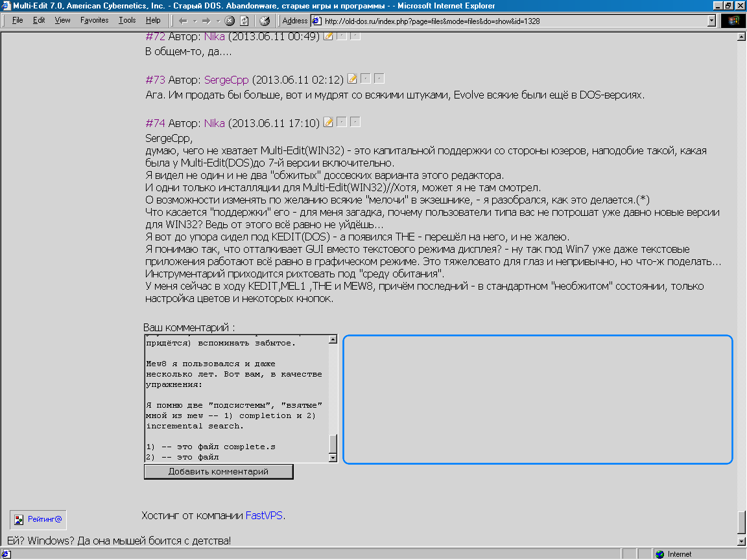Click the page scrollbar up arrow
This screenshot has width=747, height=560.
pyautogui.click(x=741, y=37)
